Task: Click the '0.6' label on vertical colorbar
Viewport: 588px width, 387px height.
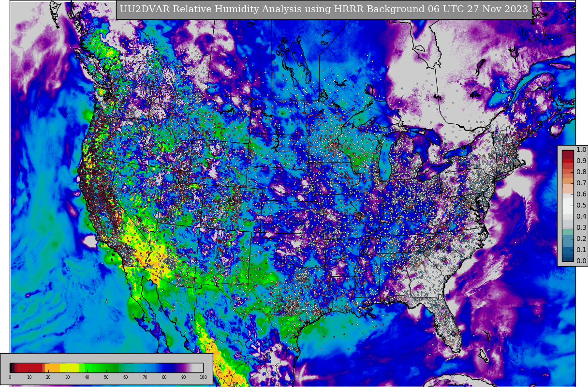Action: 581,194
